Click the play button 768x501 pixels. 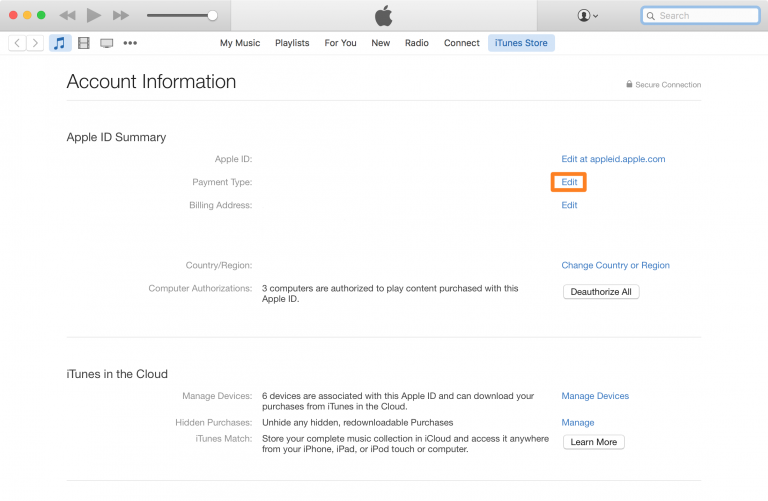click(94, 15)
